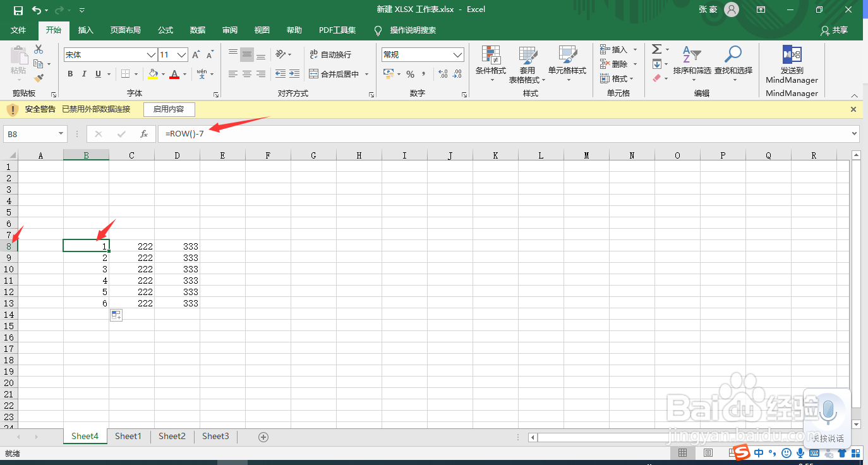Switch to the 公式 tab
Screen dimensions: 868x465
click(x=166, y=30)
